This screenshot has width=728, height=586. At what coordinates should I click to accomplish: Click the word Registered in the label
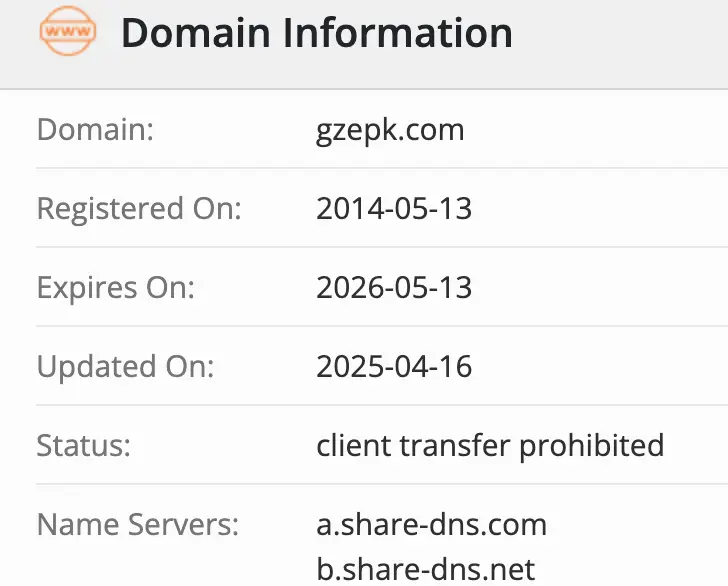point(104,209)
